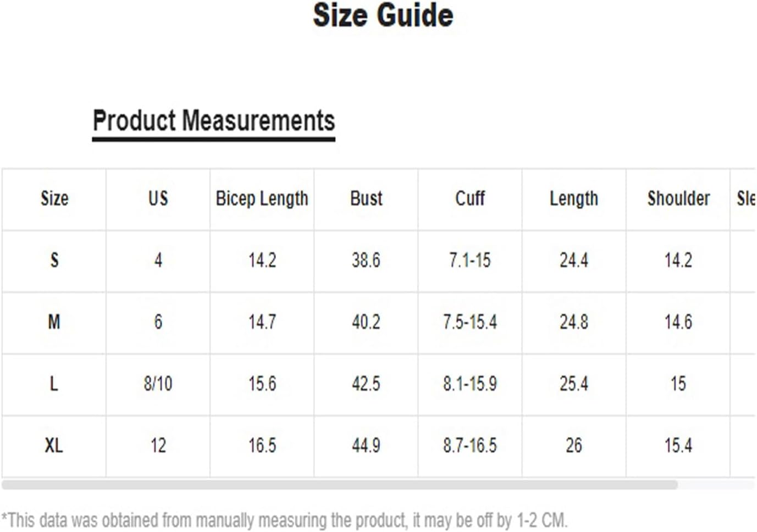Viewport: 757px width, 532px height.
Task: Click the horizontal scrollbar under the table
Action: pos(340,485)
